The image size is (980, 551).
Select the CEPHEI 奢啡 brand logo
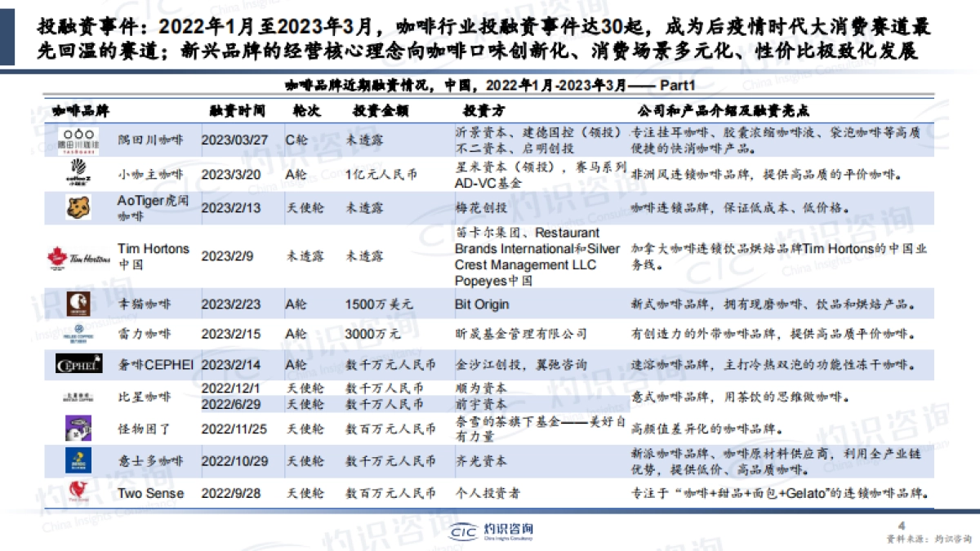[x=81, y=362]
